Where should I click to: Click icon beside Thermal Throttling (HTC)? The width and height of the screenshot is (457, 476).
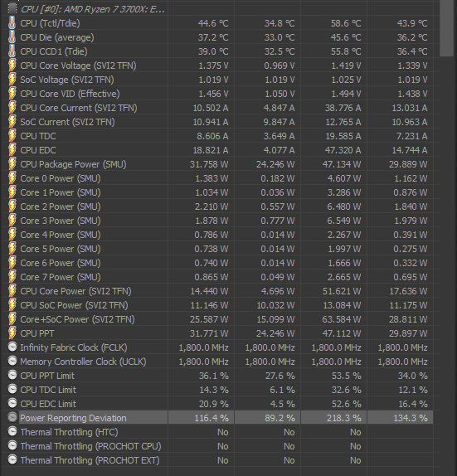(12, 431)
